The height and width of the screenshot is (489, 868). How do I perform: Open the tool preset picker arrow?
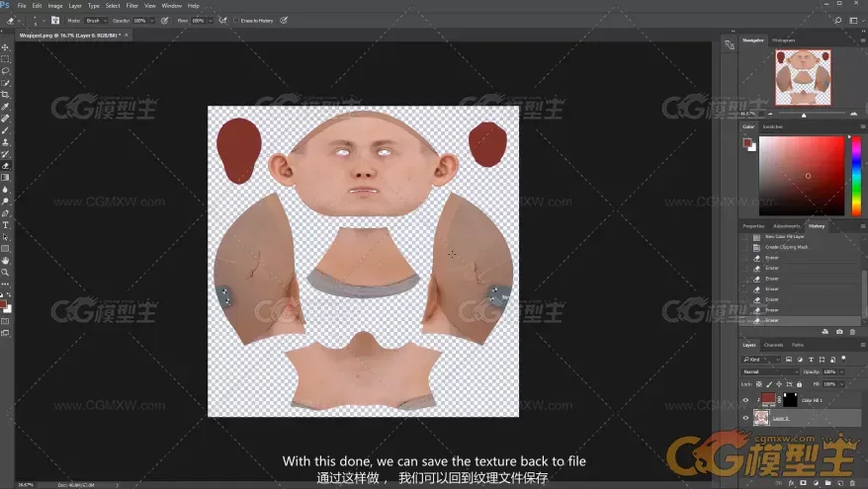19,21
